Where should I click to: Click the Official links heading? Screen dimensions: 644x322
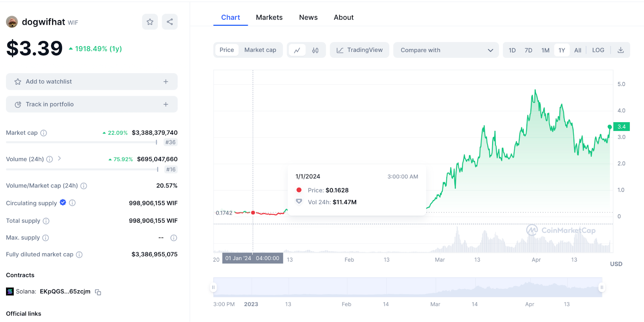[24, 314]
